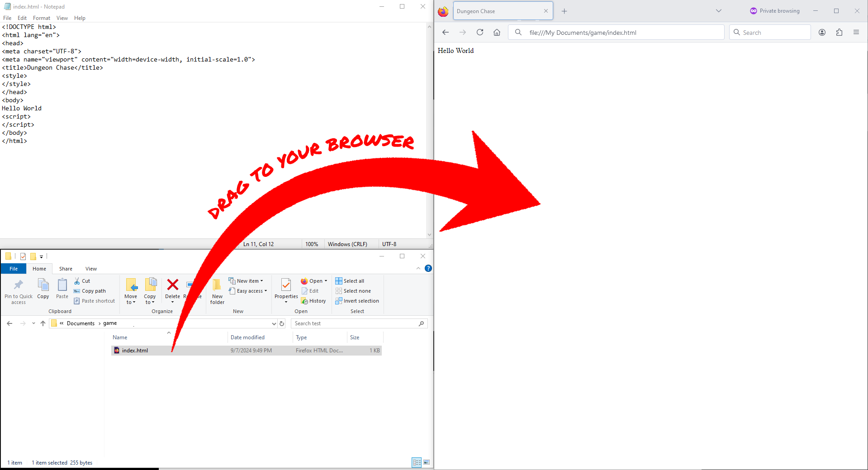
Task: Open Firefox list all tabs chevron
Action: pyautogui.click(x=719, y=11)
